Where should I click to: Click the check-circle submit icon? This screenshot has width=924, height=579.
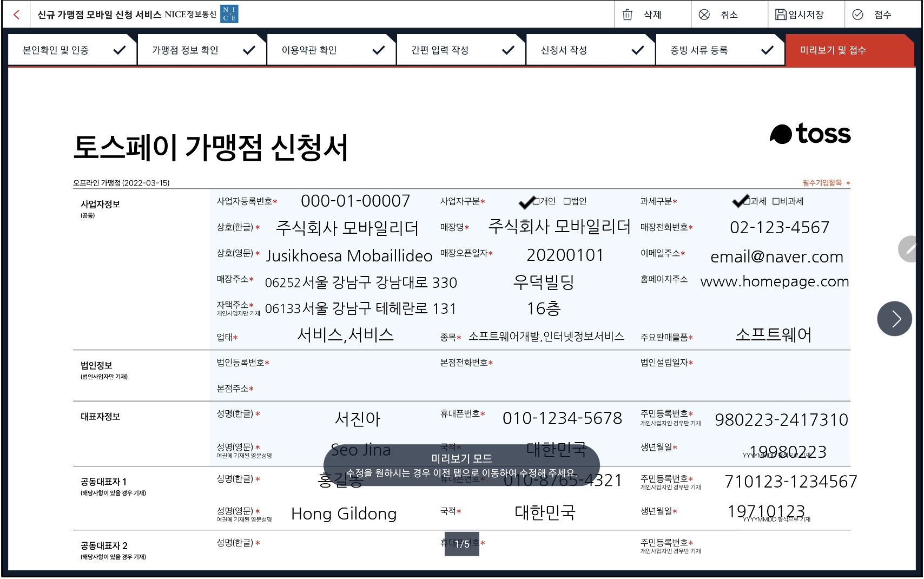pyautogui.click(x=858, y=15)
